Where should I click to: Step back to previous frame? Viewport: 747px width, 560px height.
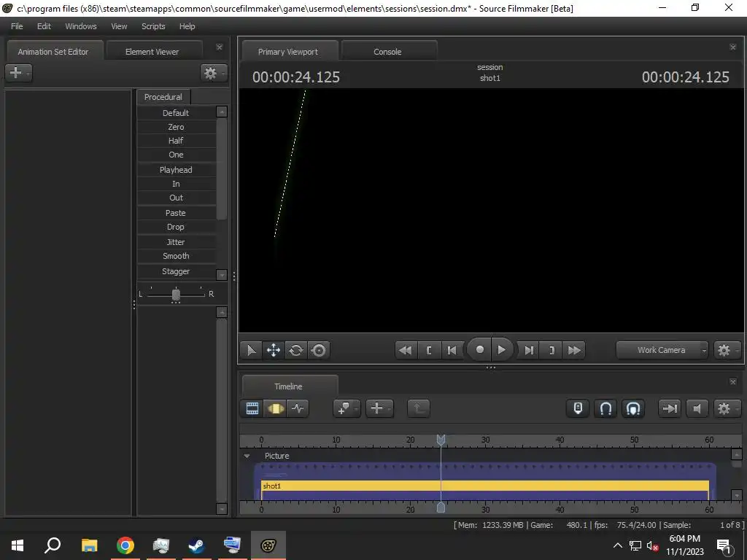[x=452, y=351]
